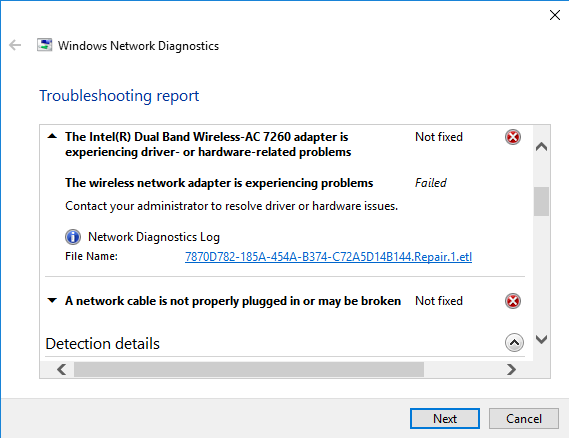Click the vertical scrollbar up arrow
569x438 pixels.
pyautogui.click(x=541, y=147)
